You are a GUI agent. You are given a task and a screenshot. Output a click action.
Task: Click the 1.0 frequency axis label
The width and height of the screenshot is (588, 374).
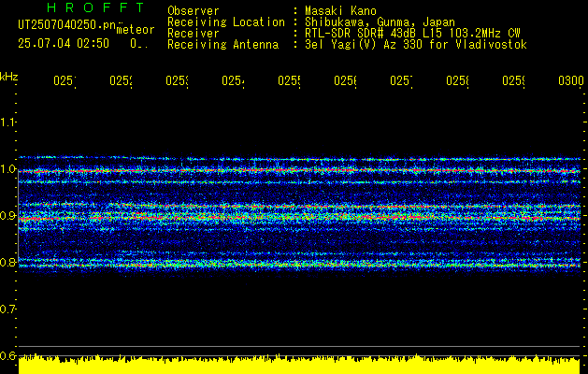coord(7,169)
